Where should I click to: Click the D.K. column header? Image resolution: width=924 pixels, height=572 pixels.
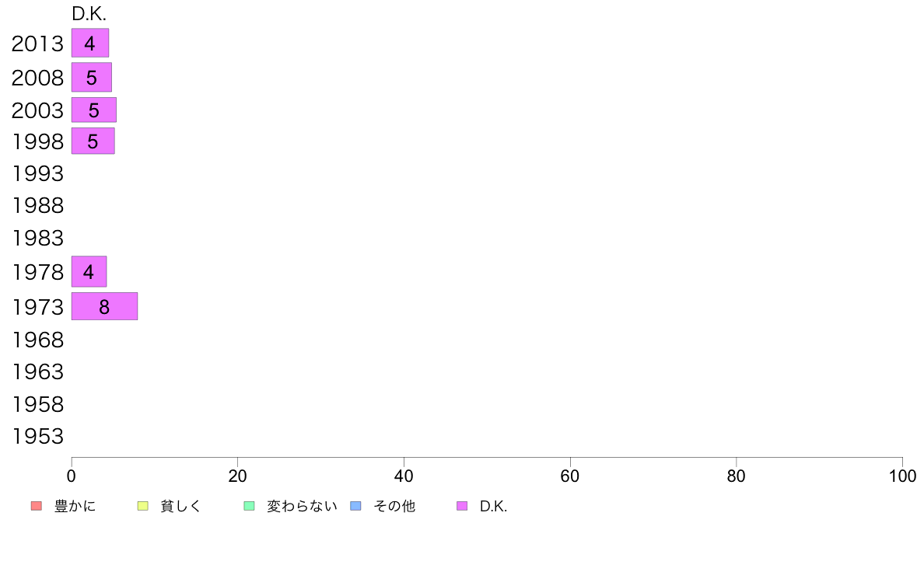89,14
